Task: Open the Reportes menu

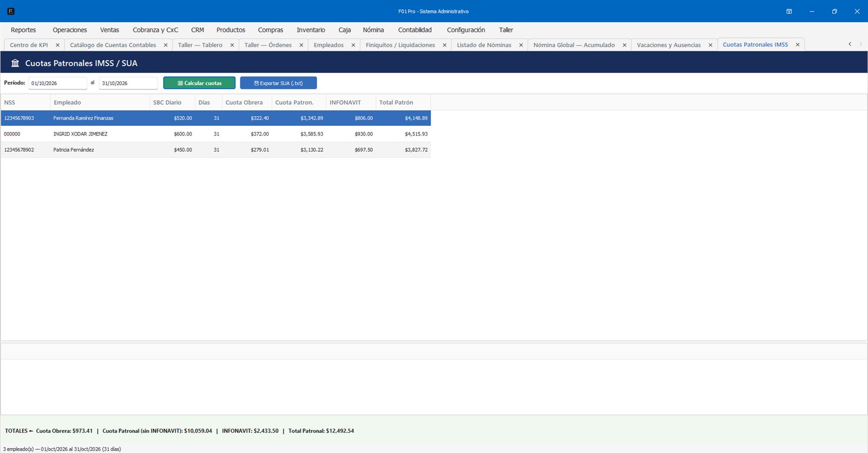Action: (x=23, y=30)
